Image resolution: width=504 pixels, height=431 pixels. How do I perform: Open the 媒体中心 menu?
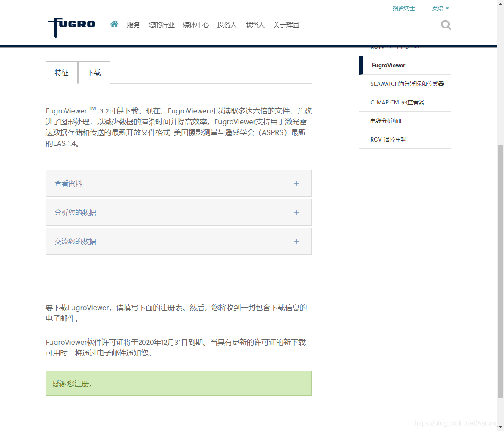click(196, 25)
